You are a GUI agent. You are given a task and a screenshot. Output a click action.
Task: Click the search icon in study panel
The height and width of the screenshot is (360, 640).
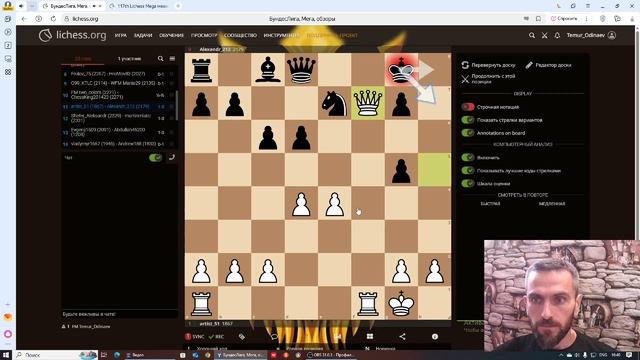[160, 59]
